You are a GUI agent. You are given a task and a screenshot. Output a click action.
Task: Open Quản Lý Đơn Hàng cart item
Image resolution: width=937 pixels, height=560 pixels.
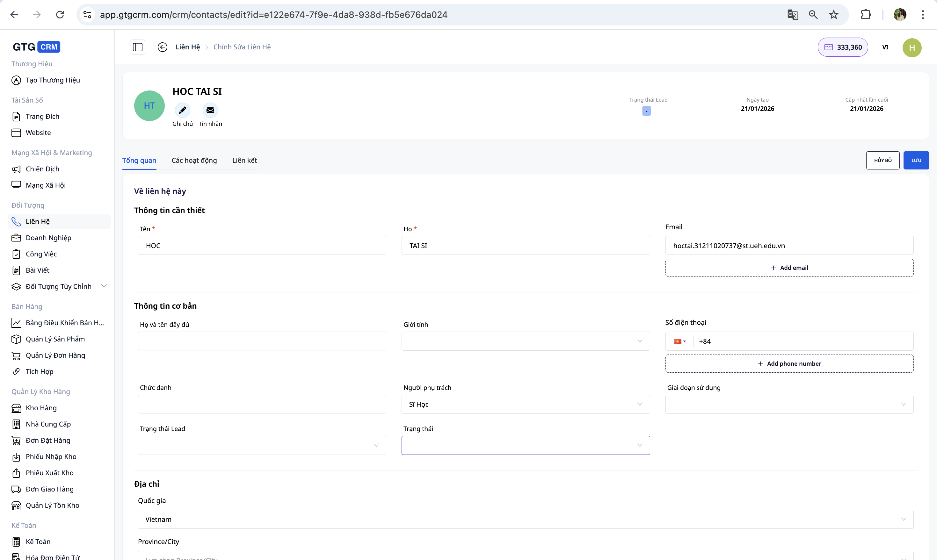click(55, 355)
